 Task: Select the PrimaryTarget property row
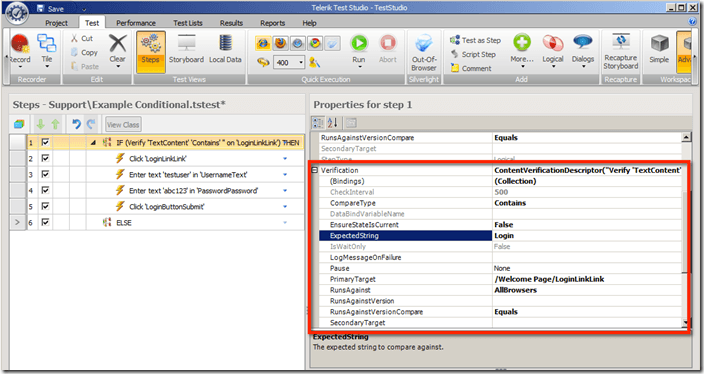[501, 279]
